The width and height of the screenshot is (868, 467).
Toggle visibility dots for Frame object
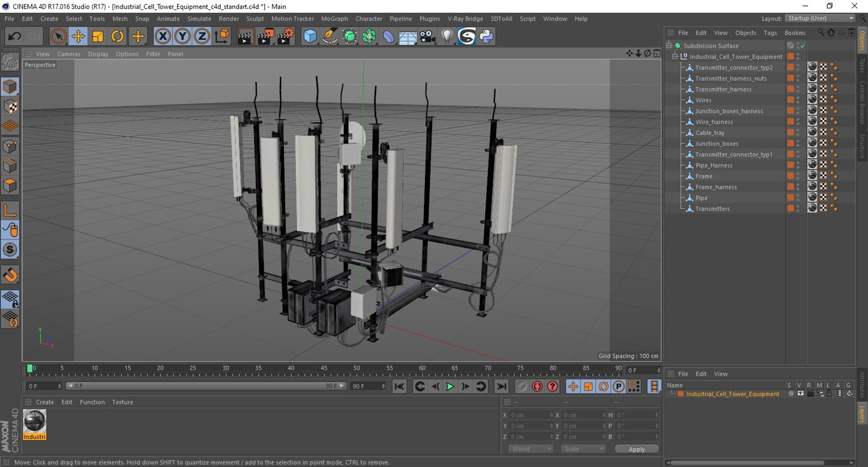798,176
